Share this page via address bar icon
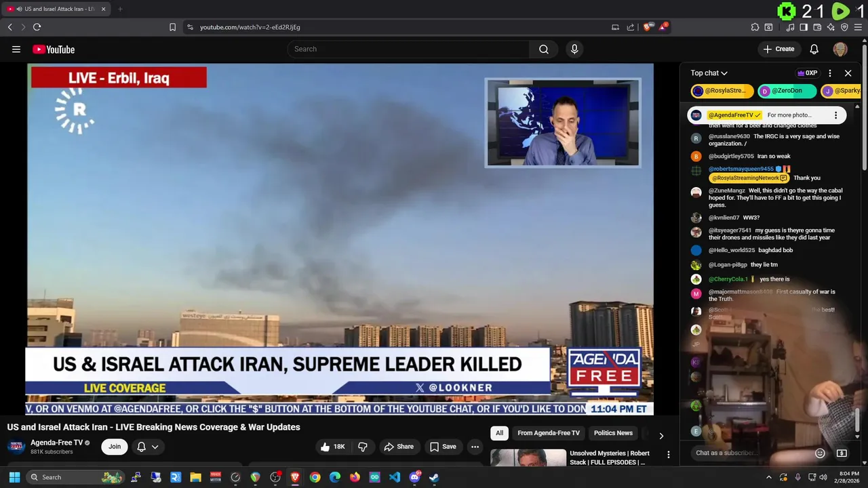Screen dimensions: 868x488 631,27
